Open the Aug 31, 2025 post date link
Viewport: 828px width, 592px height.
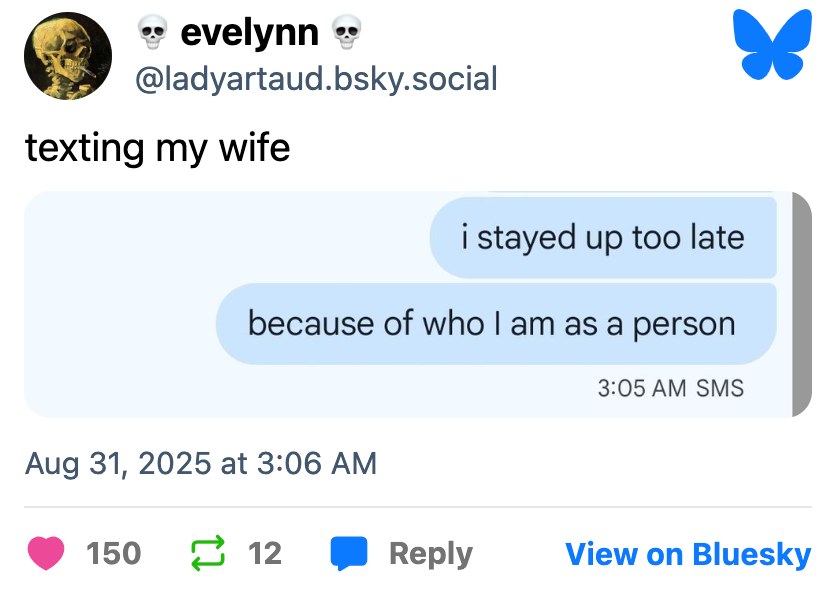pos(200,463)
